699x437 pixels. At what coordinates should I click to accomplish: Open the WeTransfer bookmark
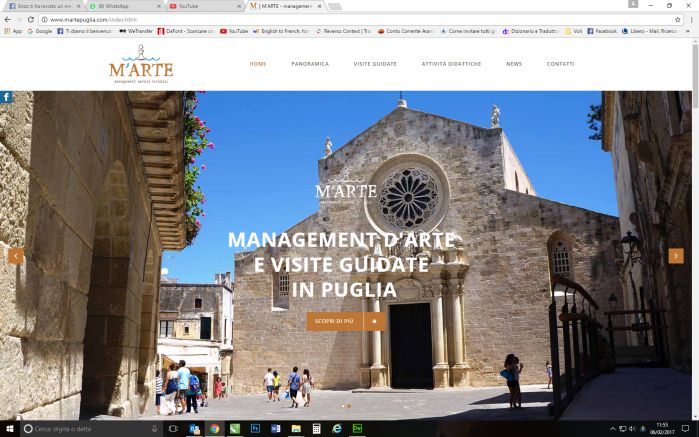136,31
